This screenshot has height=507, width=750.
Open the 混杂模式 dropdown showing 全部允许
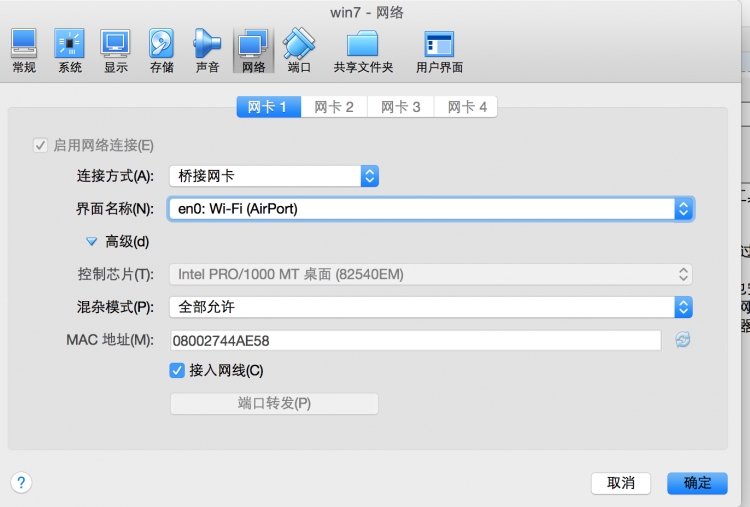pyautogui.click(x=431, y=307)
